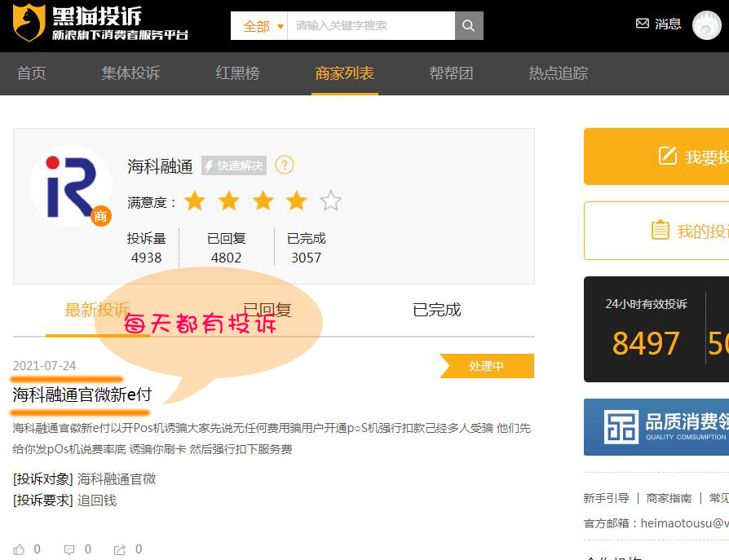729x560 pixels.
Task: Click the Black Cat complaint shield logo
Action: pyautogui.click(x=29, y=22)
